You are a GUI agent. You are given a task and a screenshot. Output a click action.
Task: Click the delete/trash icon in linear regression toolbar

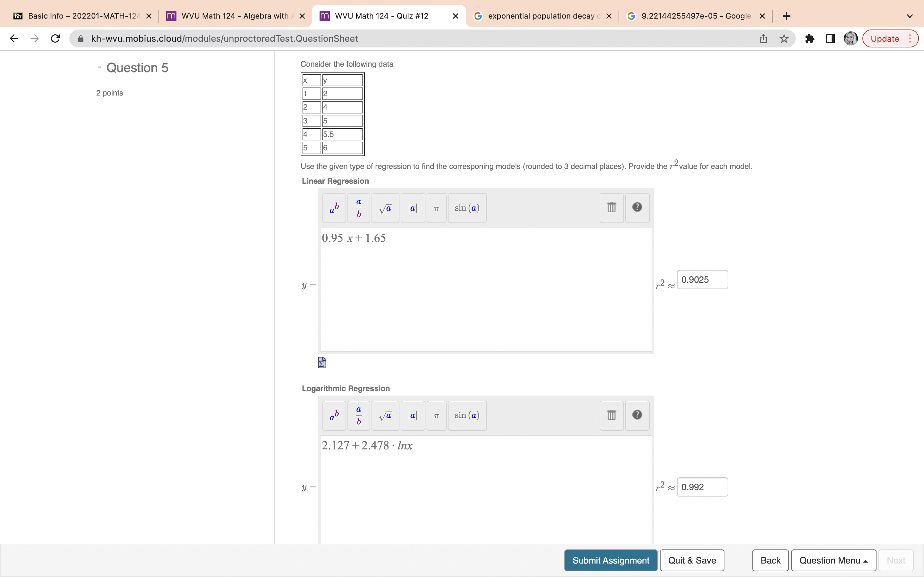[611, 207]
